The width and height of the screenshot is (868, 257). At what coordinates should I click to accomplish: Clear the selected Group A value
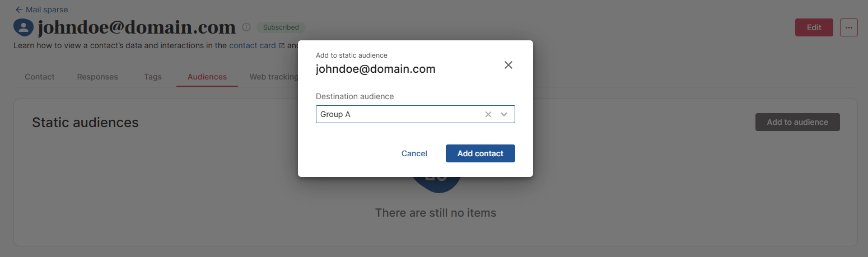click(x=488, y=114)
